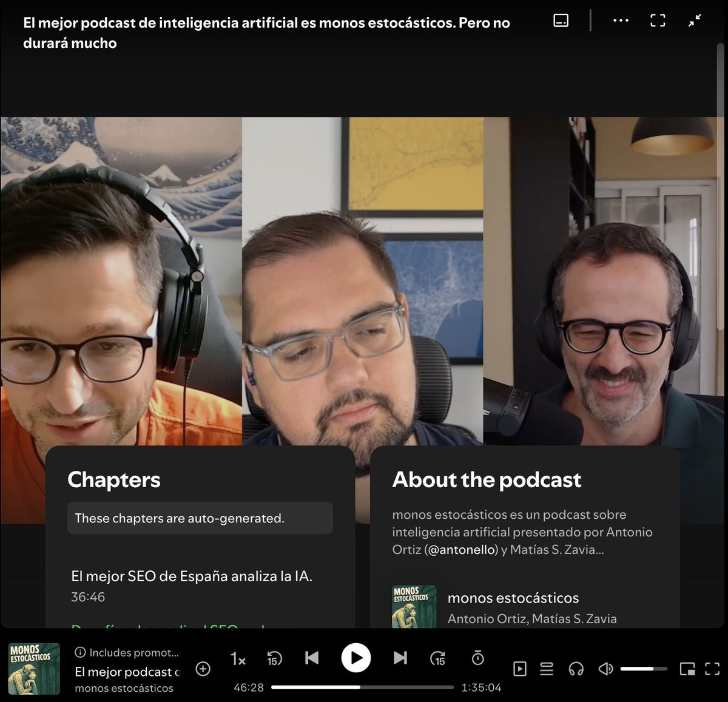Open 'monos estocásticos' show link in player bar

tap(124, 688)
